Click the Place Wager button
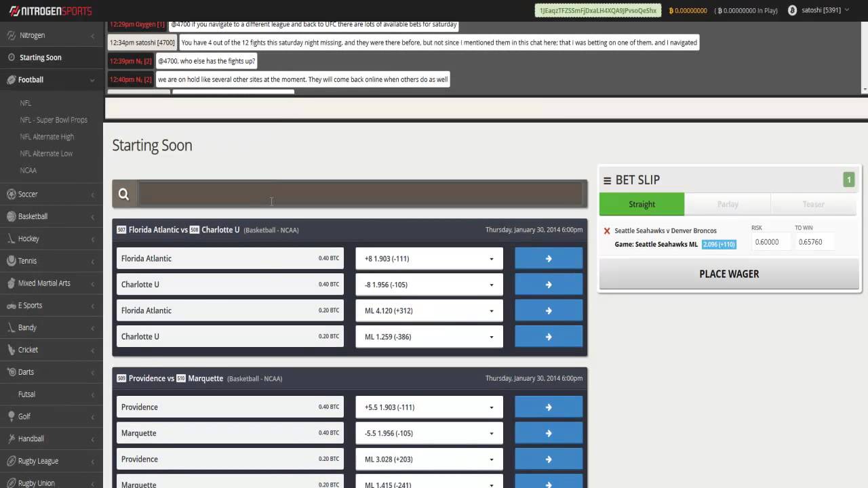The image size is (868, 488). pyautogui.click(x=729, y=274)
